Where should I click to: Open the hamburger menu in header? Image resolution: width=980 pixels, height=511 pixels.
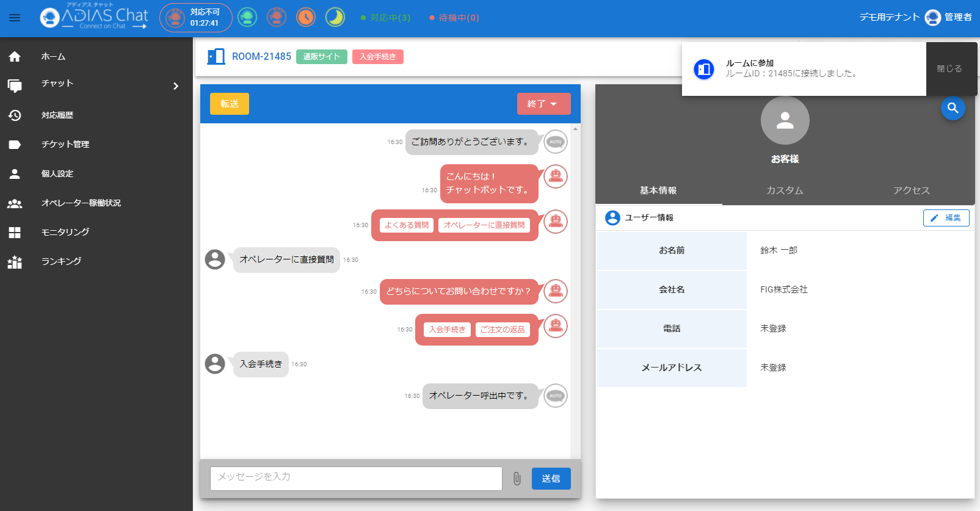15,18
